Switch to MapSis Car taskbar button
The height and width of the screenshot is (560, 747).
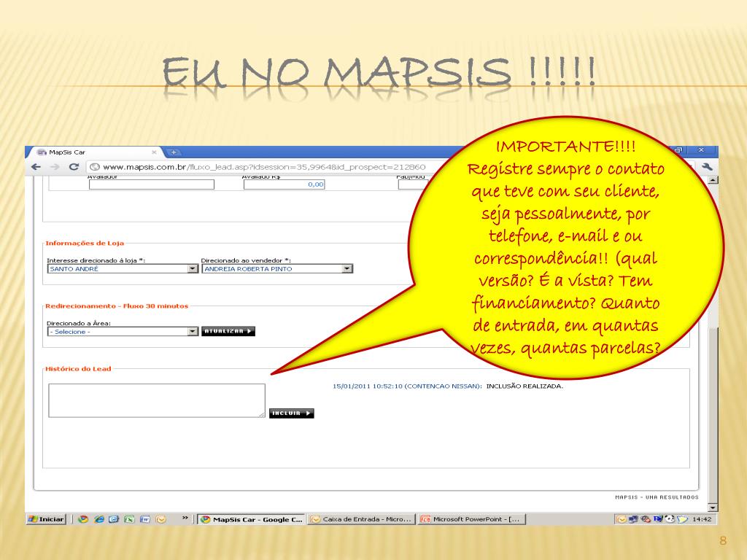[x=252, y=519]
